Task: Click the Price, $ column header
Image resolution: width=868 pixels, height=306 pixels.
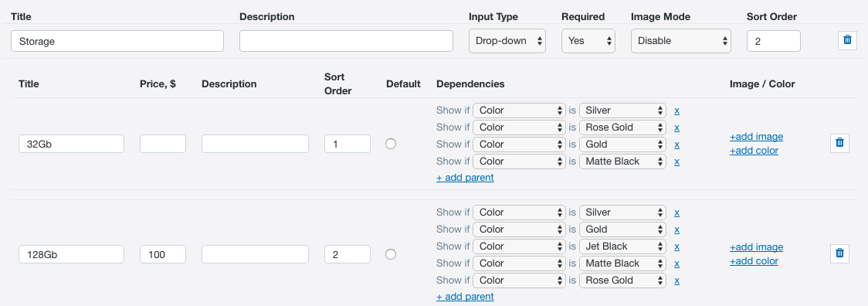Action: pyautogui.click(x=158, y=84)
